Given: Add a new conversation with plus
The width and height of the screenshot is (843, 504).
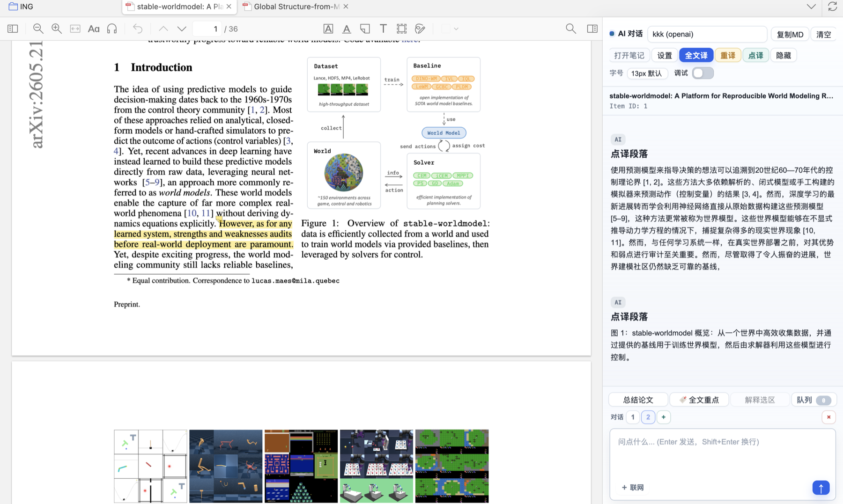Looking at the screenshot, I should tap(663, 417).
